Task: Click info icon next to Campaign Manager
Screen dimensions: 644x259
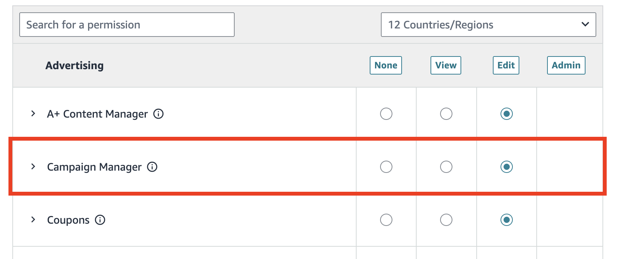Action: tap(152, 167)
